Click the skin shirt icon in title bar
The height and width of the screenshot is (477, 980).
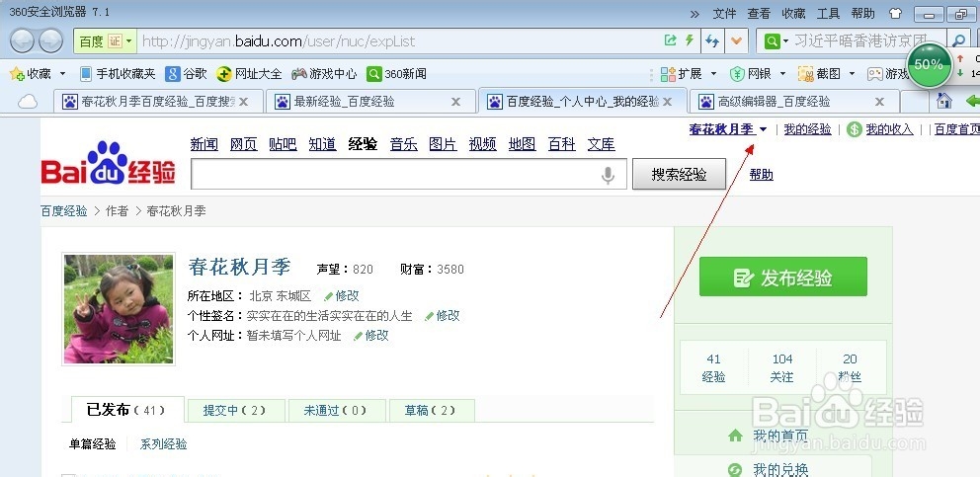895,13
